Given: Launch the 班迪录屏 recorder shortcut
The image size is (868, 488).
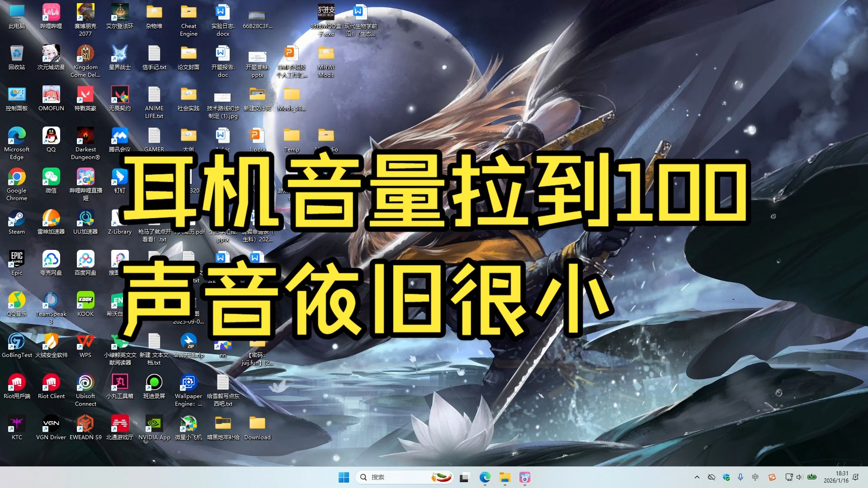Looking at the screenshot, I should [154, 387].
